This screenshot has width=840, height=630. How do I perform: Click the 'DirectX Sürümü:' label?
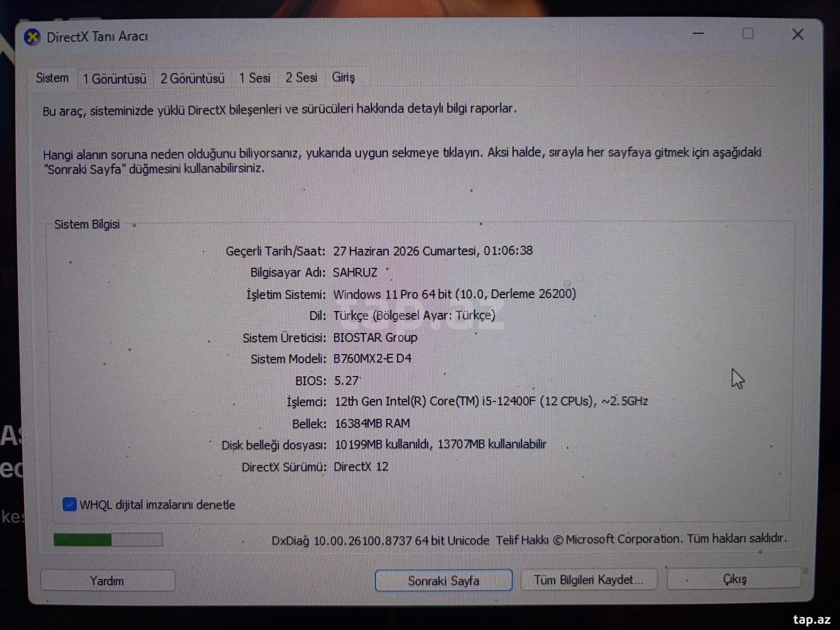[284, 467]
